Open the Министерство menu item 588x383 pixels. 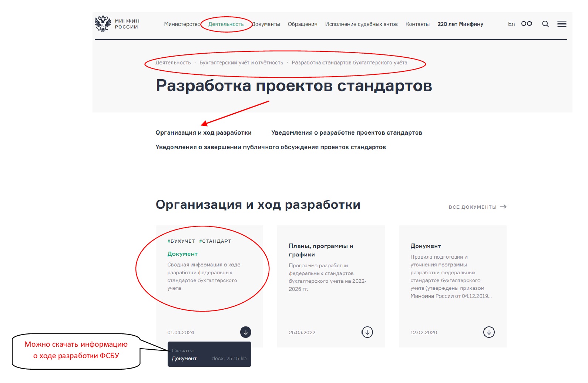coord(182,24)
